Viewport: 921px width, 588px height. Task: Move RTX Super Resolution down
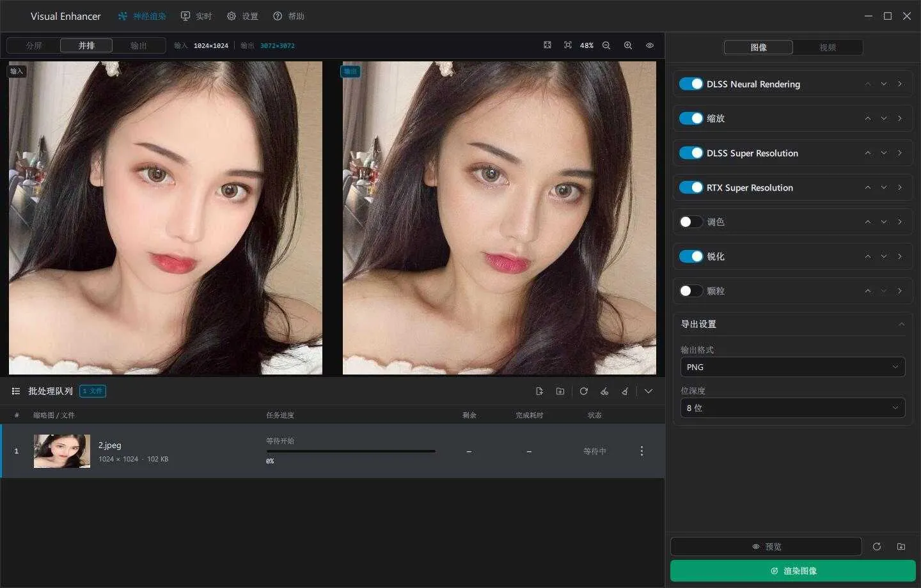coord(884,187)
